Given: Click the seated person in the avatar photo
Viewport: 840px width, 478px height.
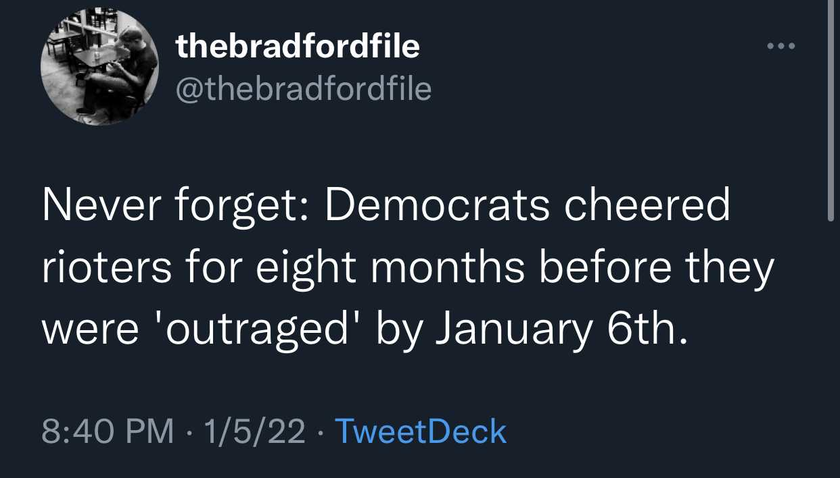Looking at the screenshot, I should click(119, 72).
